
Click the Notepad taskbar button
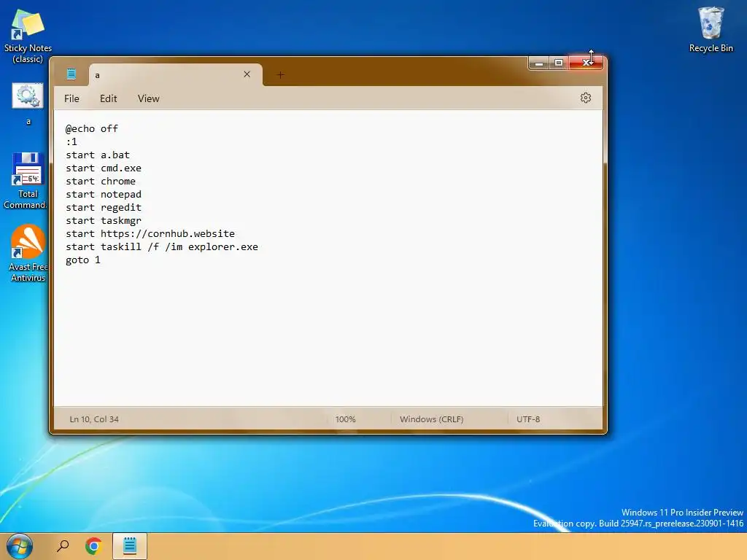130,545
